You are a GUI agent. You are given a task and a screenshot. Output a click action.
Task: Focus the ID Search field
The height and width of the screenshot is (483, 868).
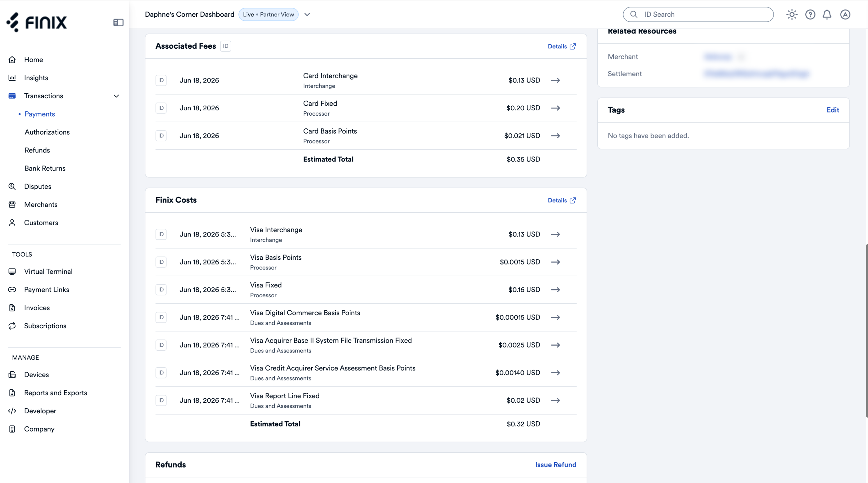(x=698, y=15)
